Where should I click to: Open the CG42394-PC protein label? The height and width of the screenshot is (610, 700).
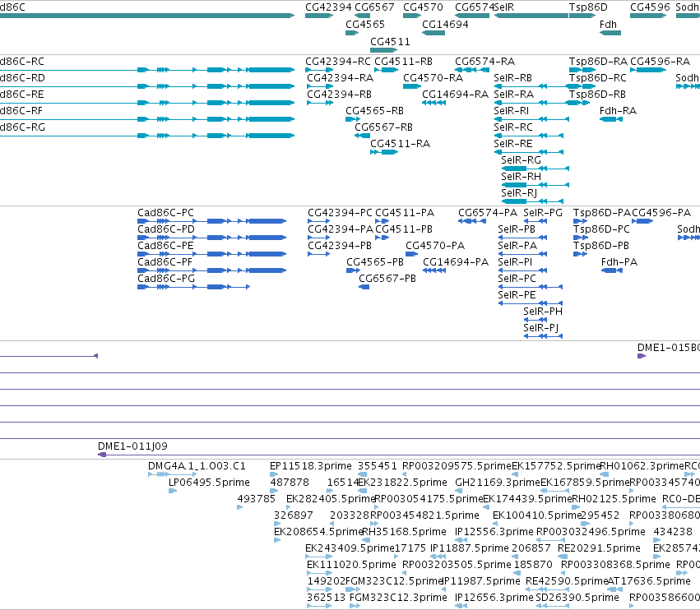(340, 213)
